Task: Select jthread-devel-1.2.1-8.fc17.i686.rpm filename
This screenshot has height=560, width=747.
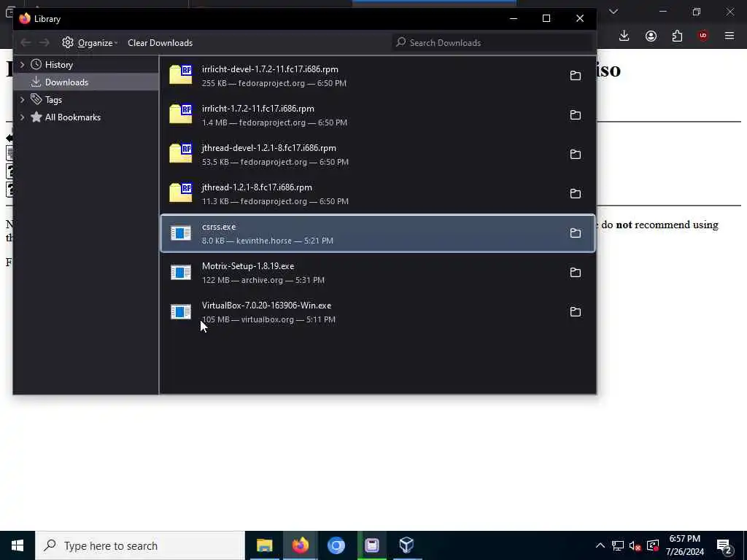Action: (268, 148)
